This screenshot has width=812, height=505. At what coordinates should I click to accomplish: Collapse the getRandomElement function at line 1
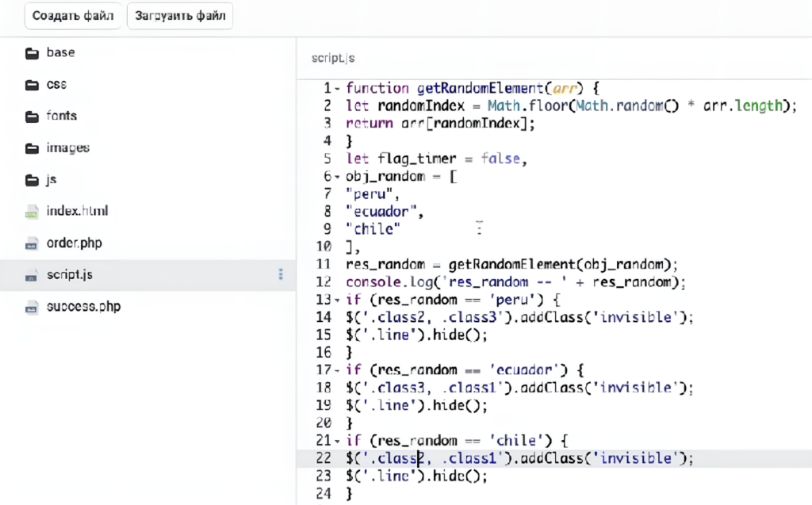pyautogui.click(x=337, y=88)
